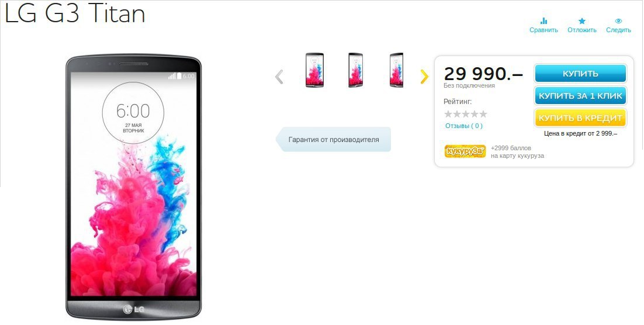
Task: Click the yellow КУПИТЬ В КРЕДИТ button
Action: click(580, 118)
